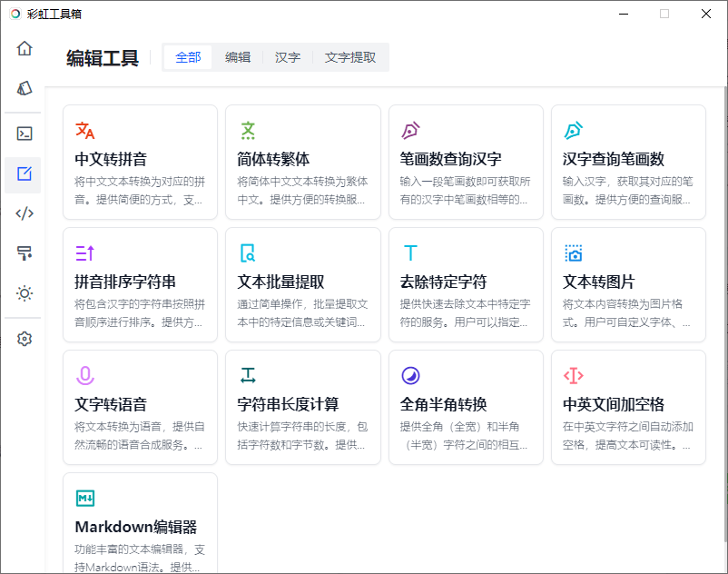Open settings via the gear icon

(x=25, y=338)
